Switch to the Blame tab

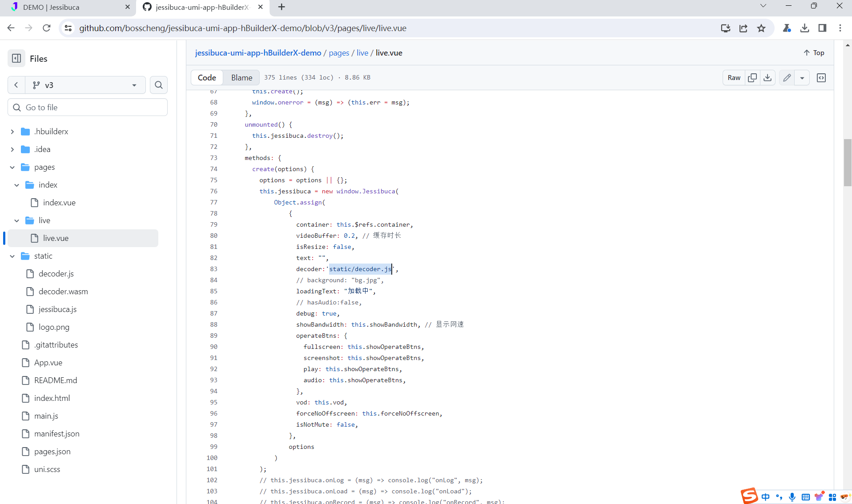point(241,77)
